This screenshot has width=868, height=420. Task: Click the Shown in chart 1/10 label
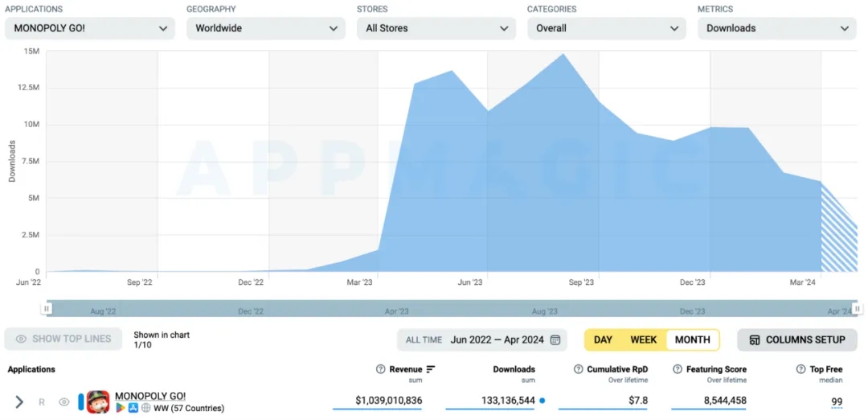(x=162, y=340)
